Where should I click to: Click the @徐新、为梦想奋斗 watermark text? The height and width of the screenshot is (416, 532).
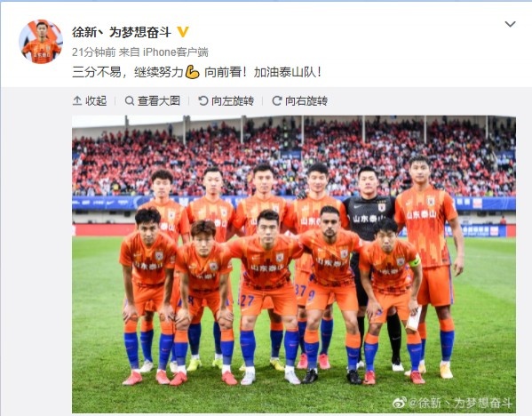(460, 403)
